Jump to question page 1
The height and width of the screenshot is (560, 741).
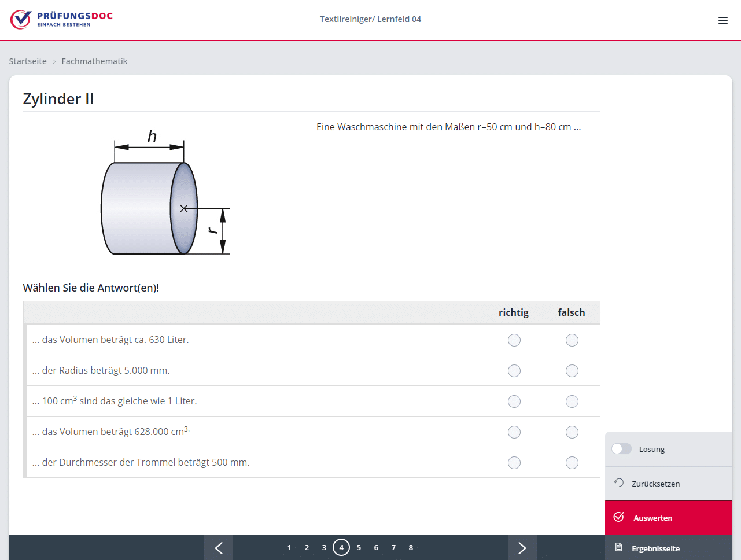(x=289, y=547)
